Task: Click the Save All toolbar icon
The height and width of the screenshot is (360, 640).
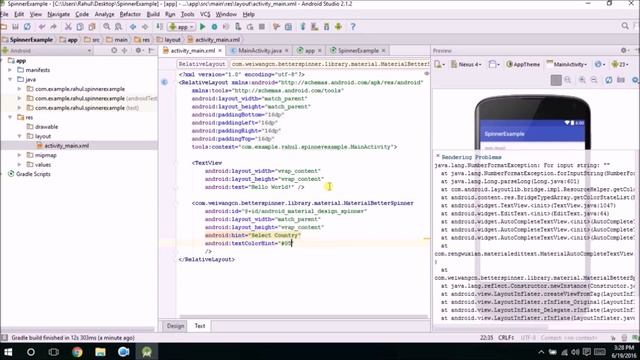Action: 16,27
